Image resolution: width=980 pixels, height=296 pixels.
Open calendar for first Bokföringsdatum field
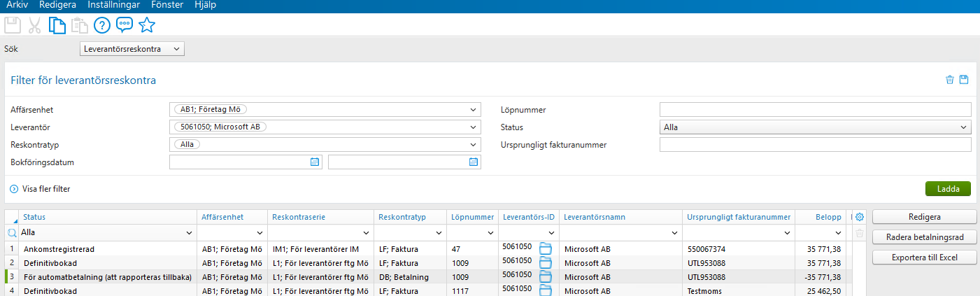coord(315,162)
